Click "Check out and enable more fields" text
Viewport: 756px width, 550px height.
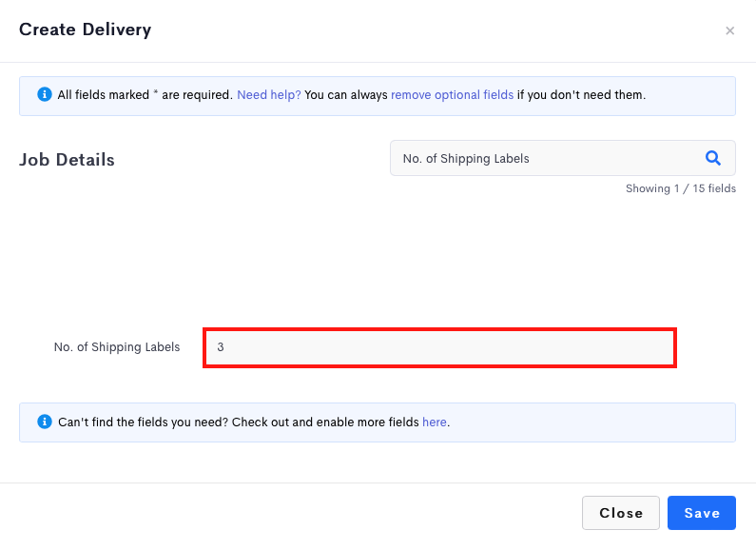coord(325,422)
